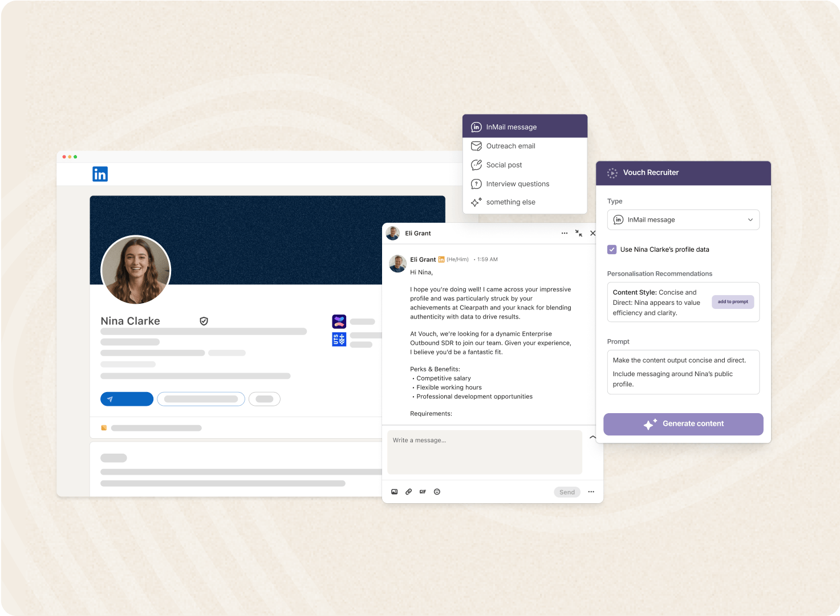
Task: Click the Interview questions question-mark icon
Action: [476, 183]
